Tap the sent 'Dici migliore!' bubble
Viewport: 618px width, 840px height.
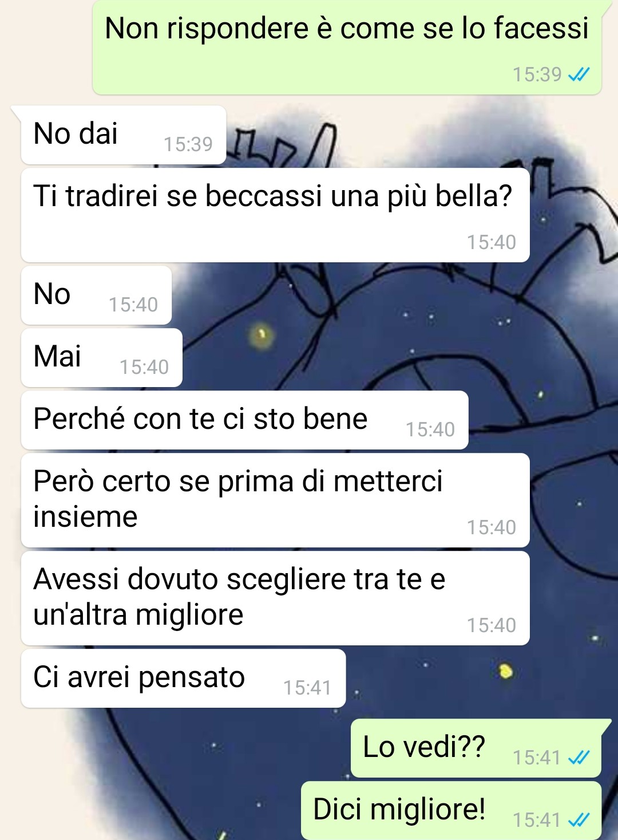[x=451, y=810]
